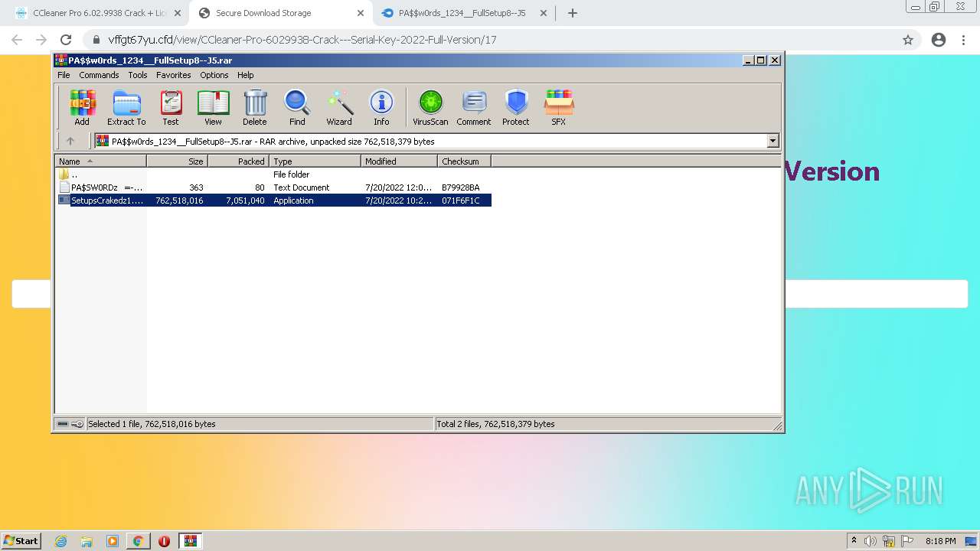Open the archive Info icon

coord(381,107)
